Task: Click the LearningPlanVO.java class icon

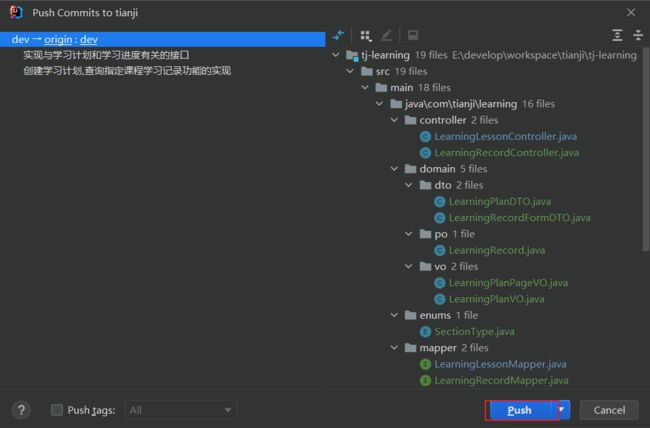Action: [x=439, y=299]
